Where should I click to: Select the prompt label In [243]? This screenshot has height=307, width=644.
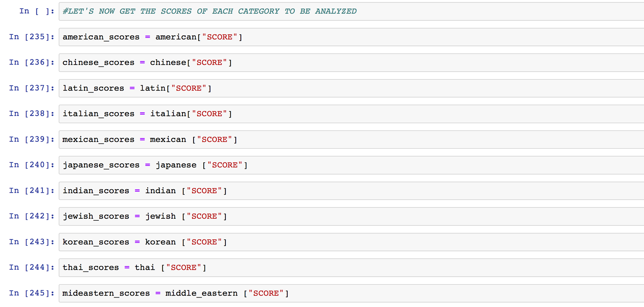coord(32,242)
